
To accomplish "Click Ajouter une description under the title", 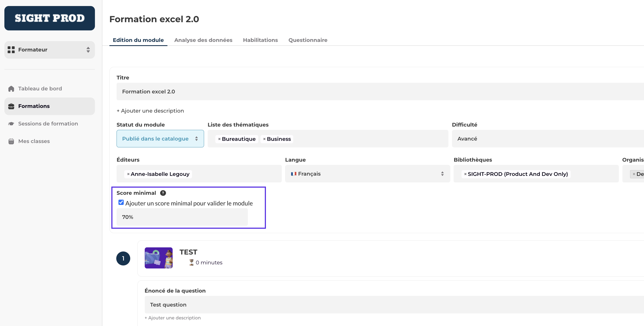I will point(150,111).
